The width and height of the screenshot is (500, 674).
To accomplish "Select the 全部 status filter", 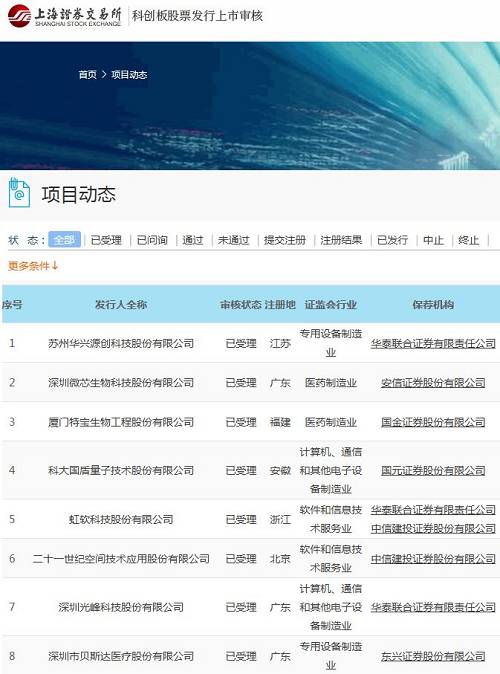I will tap(64, 239).
